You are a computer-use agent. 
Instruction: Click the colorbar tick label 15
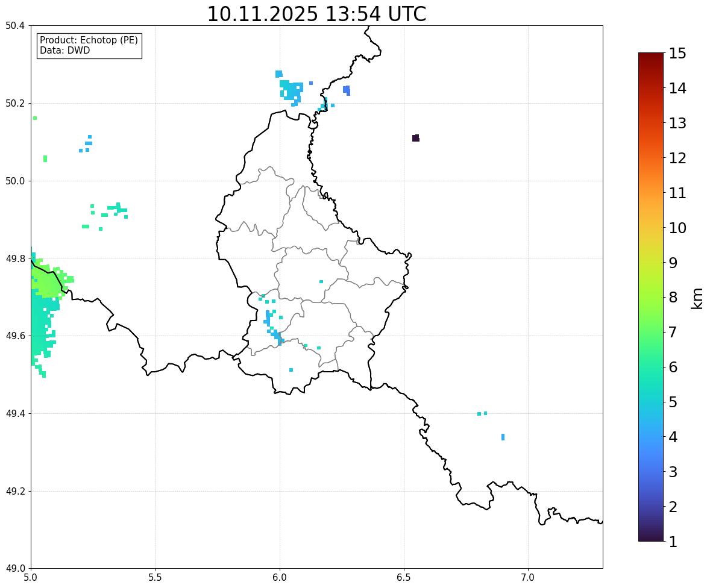coord(677,54)
